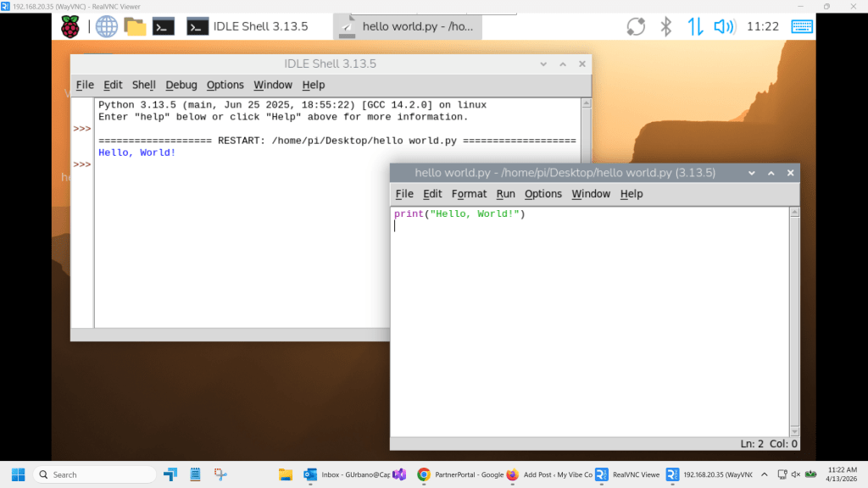
Task: Launch the web browser globe icon
Action: 107,26
